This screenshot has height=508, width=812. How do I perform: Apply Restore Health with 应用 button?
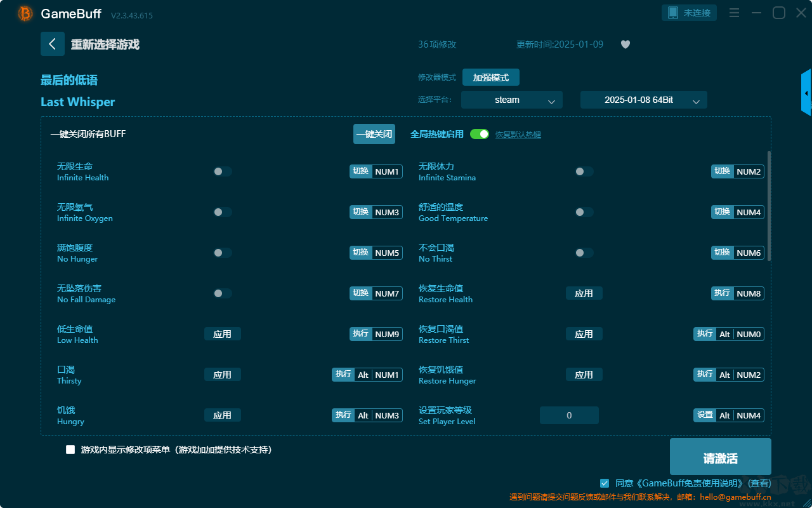pos(584,293)
